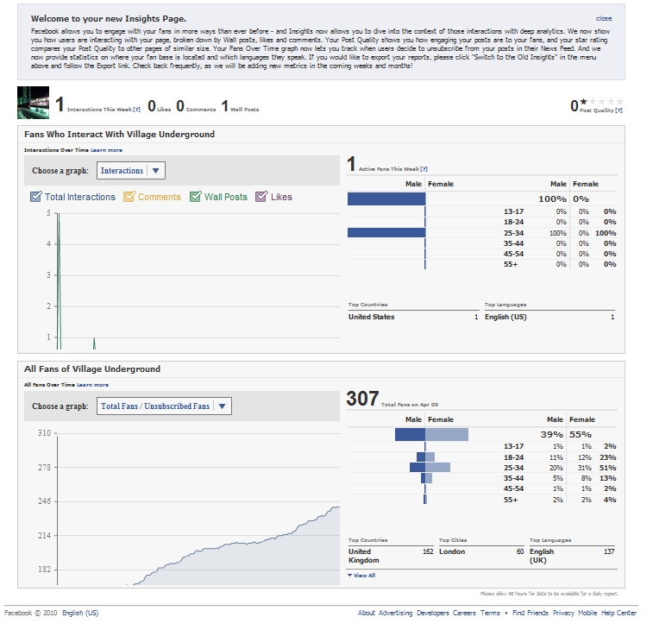Open the Post Quality help link

coord(619,110)
